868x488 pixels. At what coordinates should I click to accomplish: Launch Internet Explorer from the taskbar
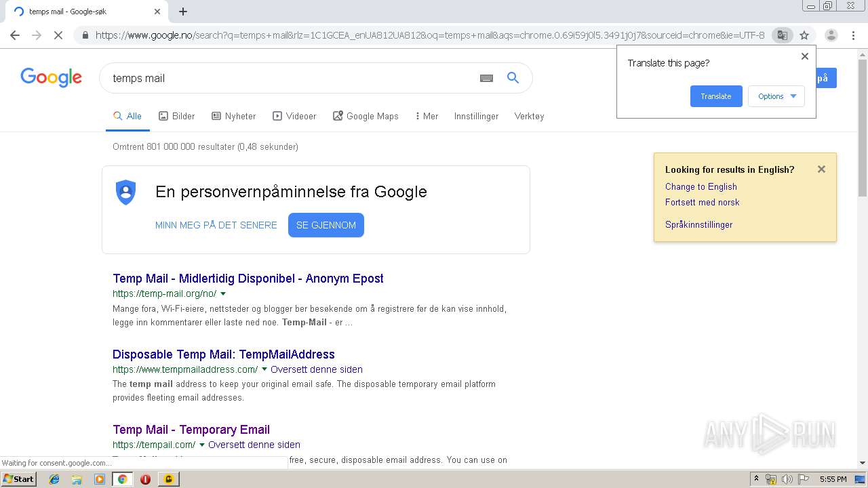coord(54,479)
